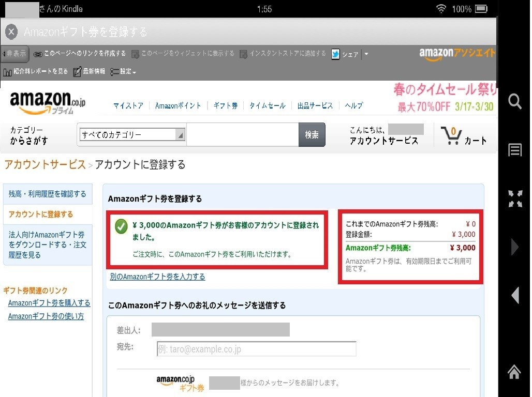Click 別のAmazonギフト券を入力する link

coord(157,277)
